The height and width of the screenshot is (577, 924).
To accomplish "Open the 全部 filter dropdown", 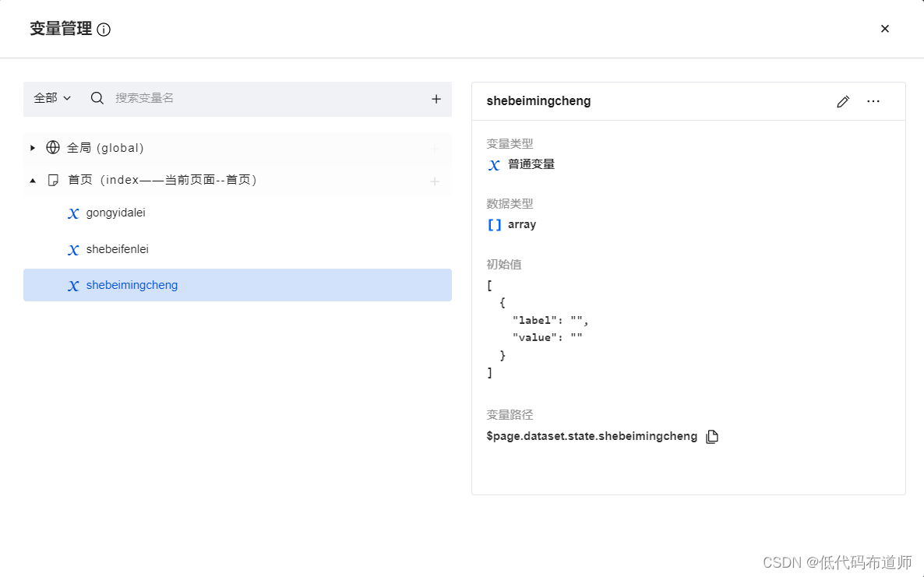I will coord(52,98).
